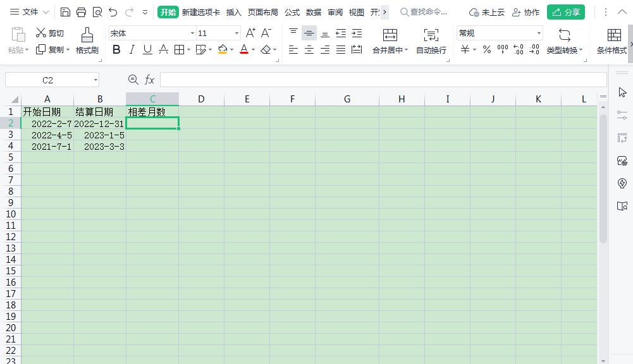
Task: Click the vertical scrollbar thumb
Action: pos(603,178)
